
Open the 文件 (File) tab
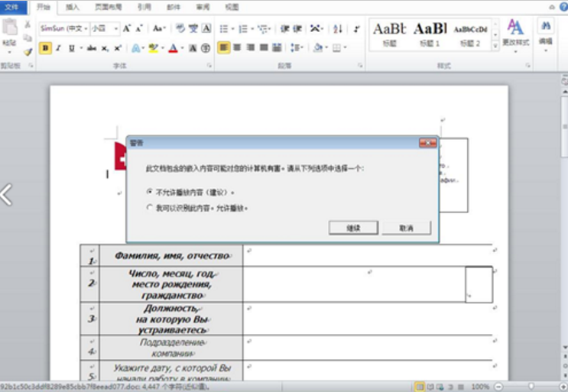pyautogui.click(x=13, y=7)
